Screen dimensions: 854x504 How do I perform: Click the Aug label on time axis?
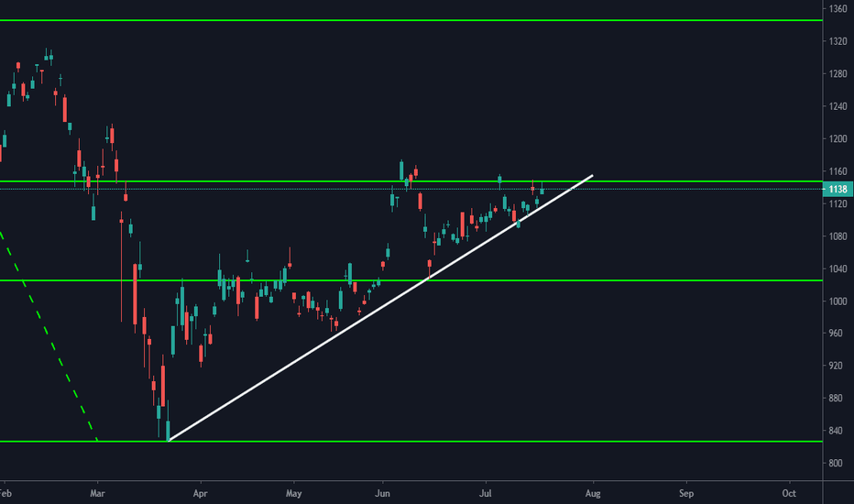593,493
